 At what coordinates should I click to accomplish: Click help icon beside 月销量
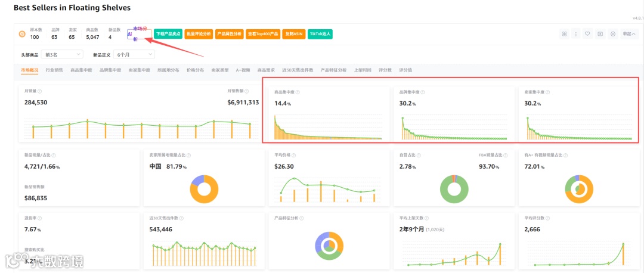39,92
